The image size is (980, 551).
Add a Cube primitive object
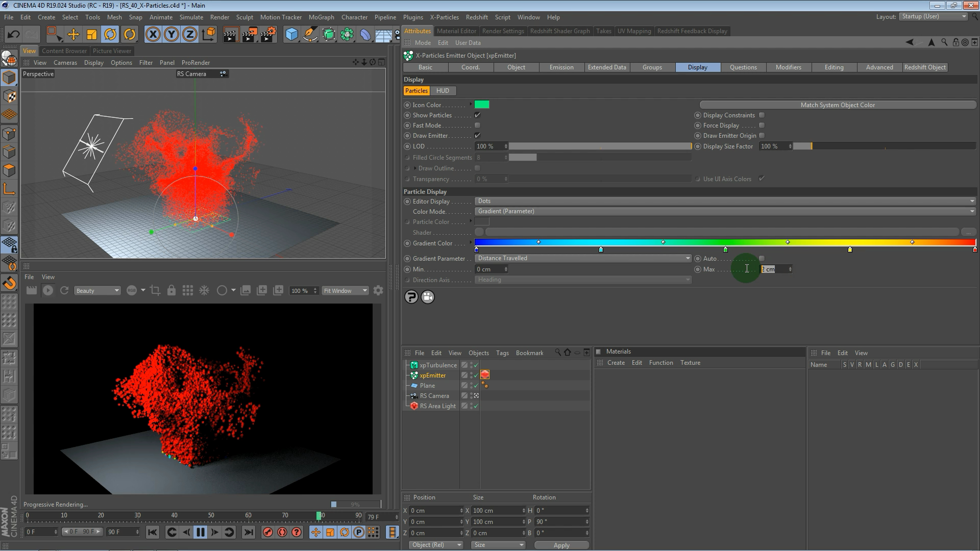[291, 34]
